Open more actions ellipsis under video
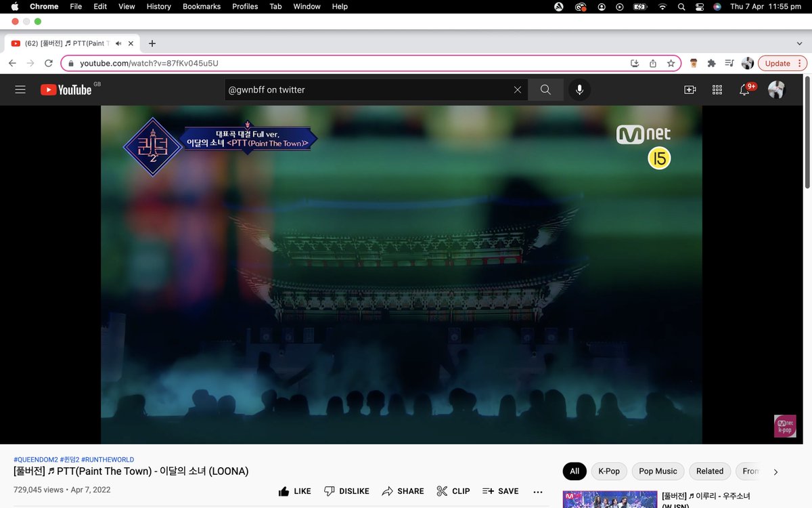The image size is (812, 508). point(538,492)
